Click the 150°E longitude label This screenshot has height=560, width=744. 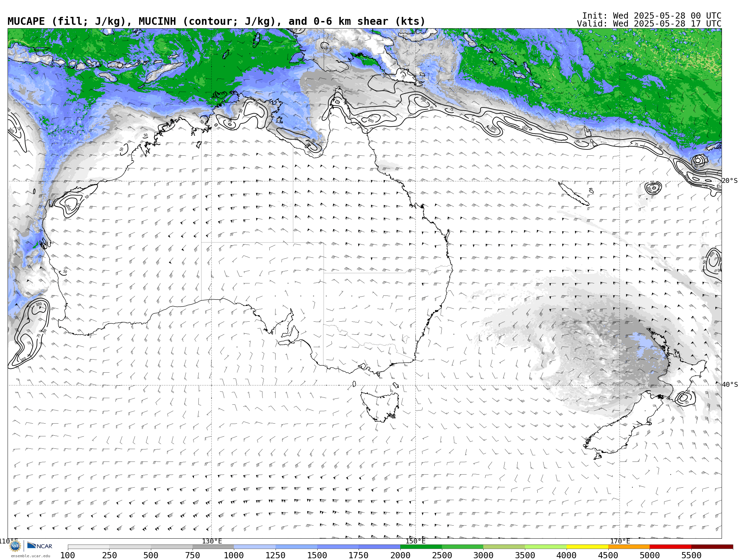click(x=415, y=541)
